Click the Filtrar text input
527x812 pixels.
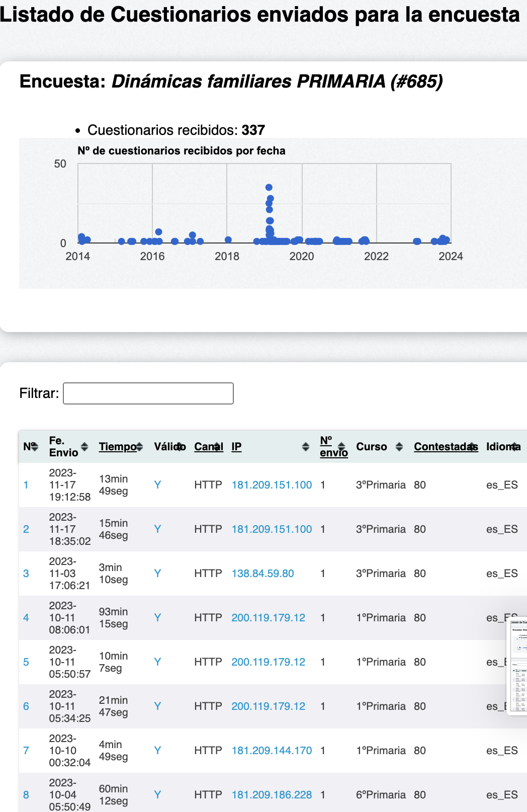148,393
